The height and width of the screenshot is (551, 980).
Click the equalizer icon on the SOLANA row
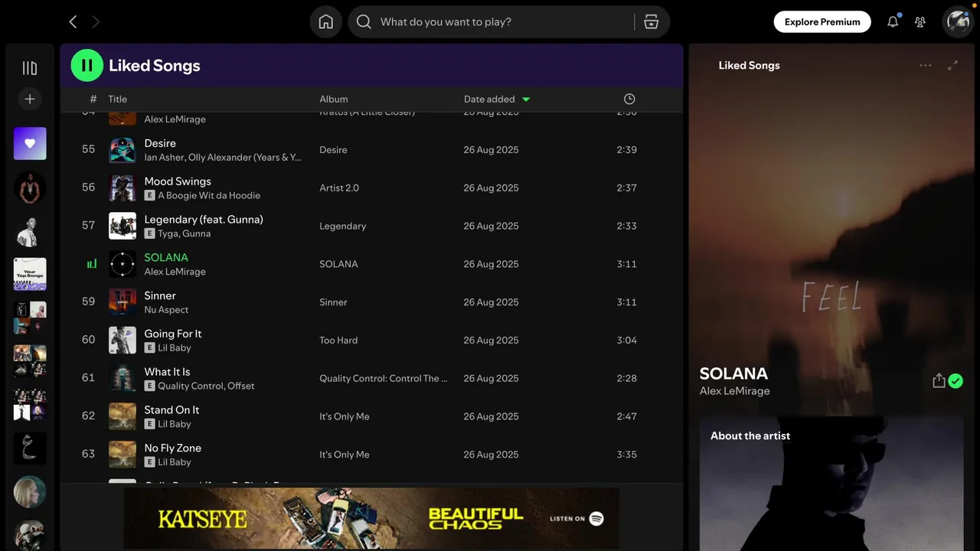pyautogui.click(x=91, y=264)
